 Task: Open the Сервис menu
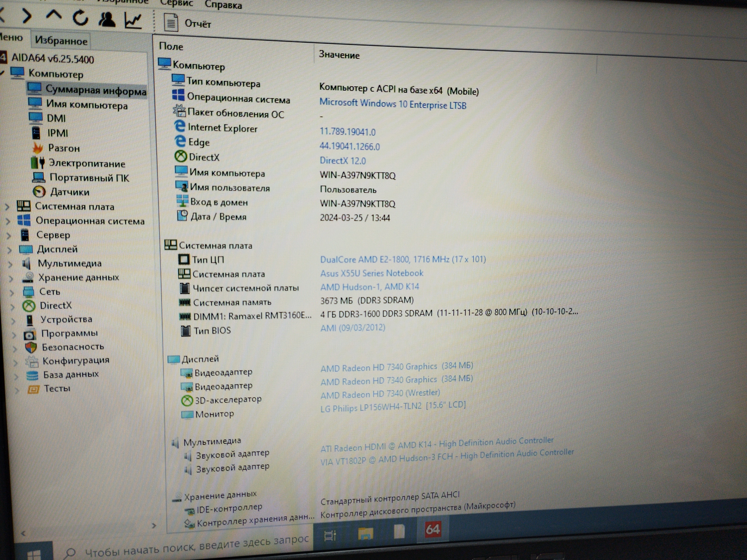[x=177, y=3]
